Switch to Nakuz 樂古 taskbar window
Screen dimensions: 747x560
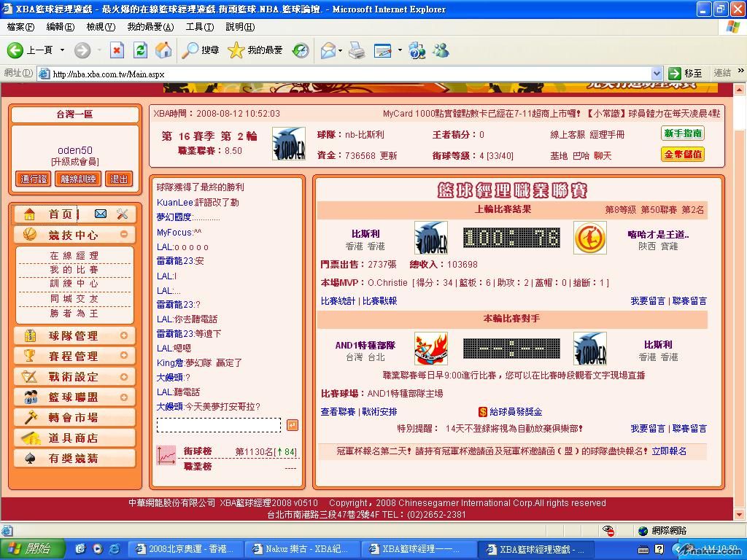point(303,549)
